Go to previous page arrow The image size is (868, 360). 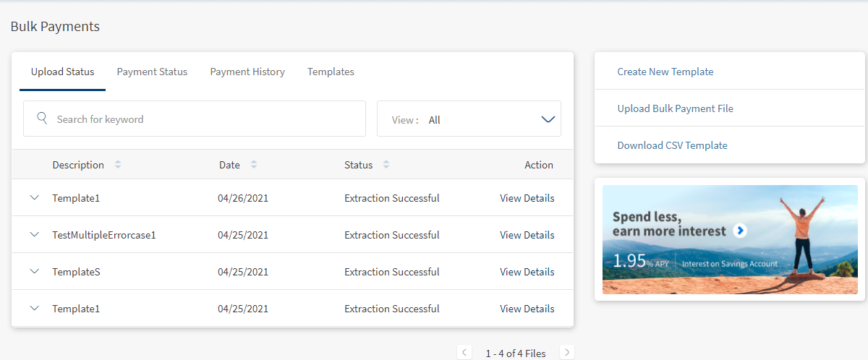pos(465,353)
